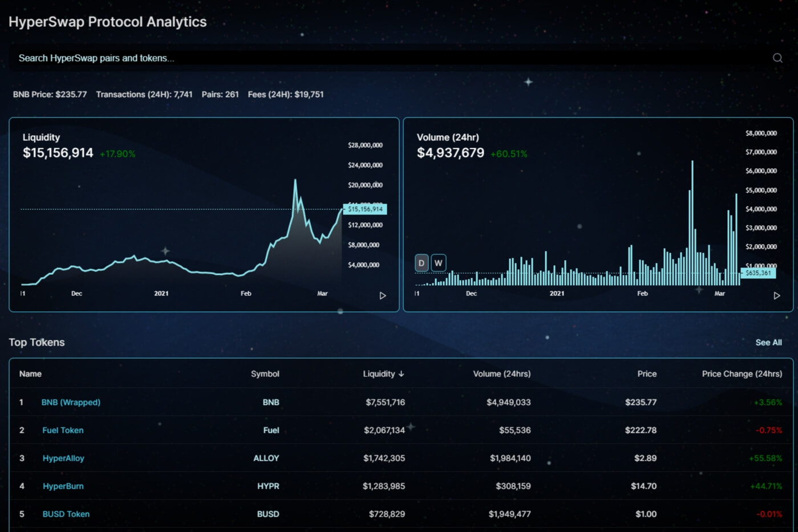Viewport: 798px width, 532px height.
Task: Click BUSD liquidity $728,829
Action: [387, 514]
